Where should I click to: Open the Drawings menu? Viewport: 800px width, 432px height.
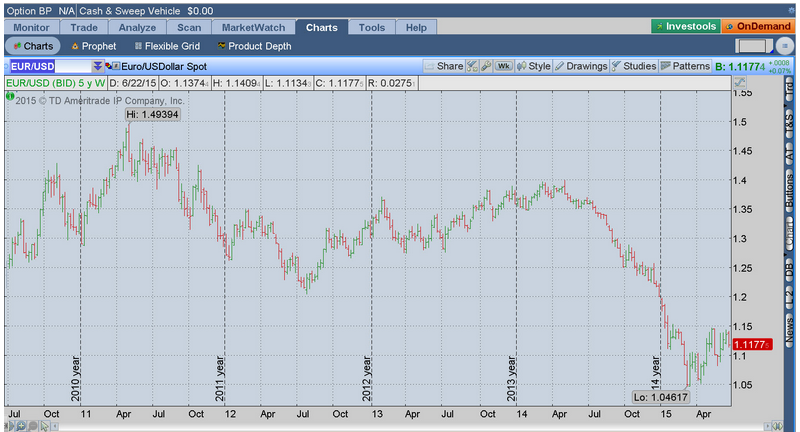(581, 66)
